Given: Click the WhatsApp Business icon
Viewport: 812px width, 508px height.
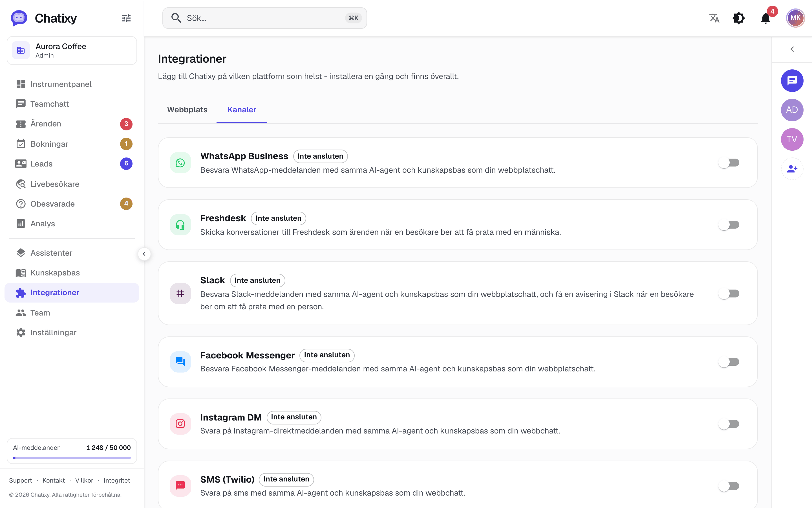Looking at the screenshot, I should click(180, 163).
